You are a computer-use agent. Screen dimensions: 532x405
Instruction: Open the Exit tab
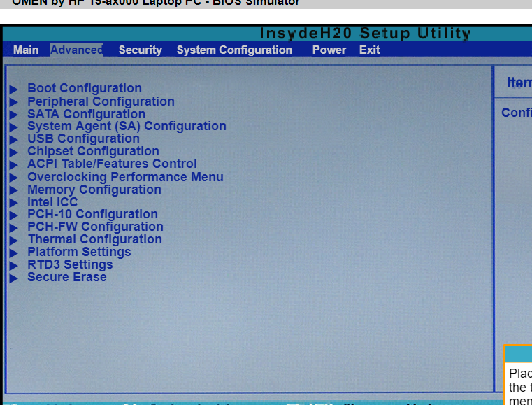[x=369, y=50]
